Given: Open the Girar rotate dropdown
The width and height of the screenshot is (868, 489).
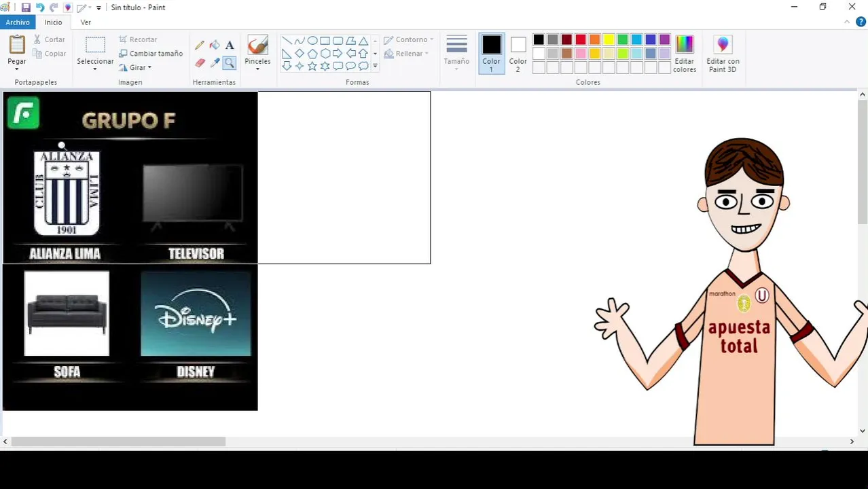Looking at the screenshot, I should 135,67.
